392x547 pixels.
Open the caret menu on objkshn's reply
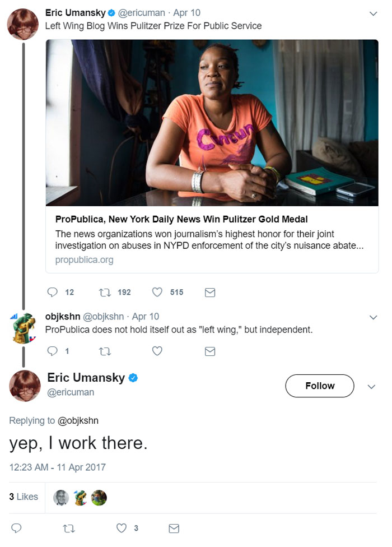click(374, 317)
